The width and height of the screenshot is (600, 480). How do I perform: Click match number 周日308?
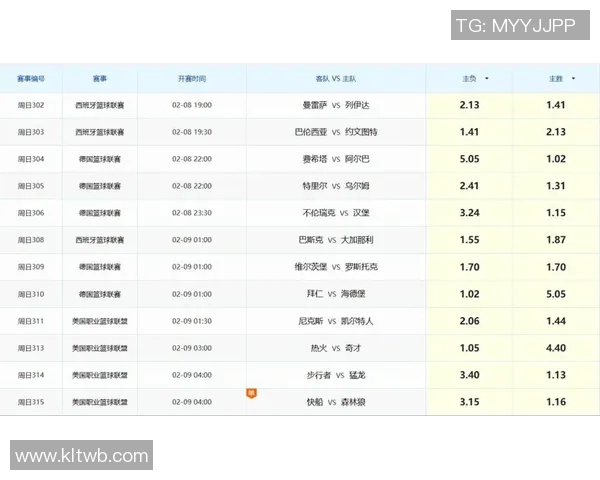(31, 240)
